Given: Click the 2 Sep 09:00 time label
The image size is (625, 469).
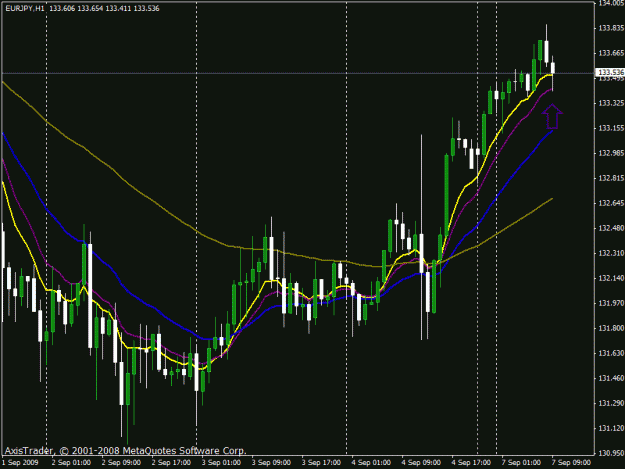Looking at the screenshot, I should [x=121, y=463].
